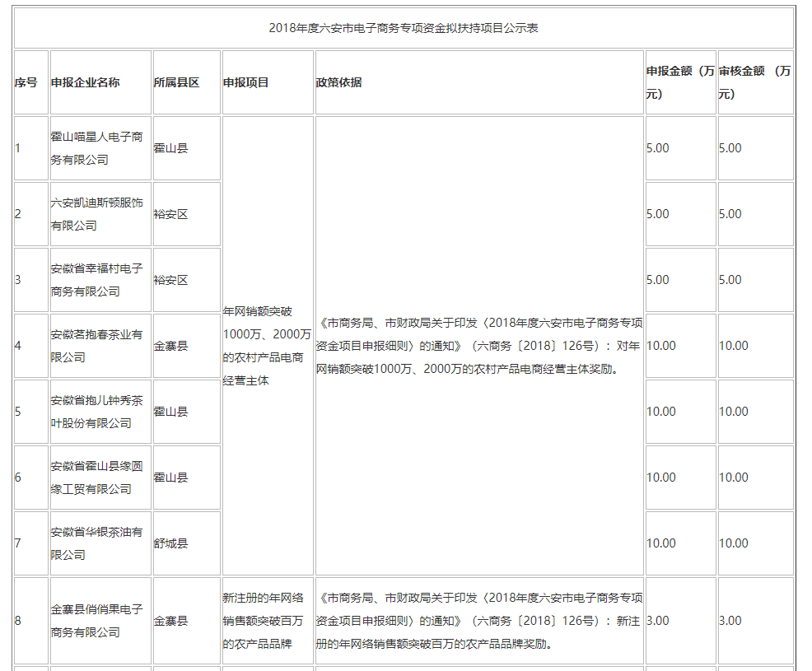Click 申报金额 5.00 for 安徽省幸福村电子商务

658,280
